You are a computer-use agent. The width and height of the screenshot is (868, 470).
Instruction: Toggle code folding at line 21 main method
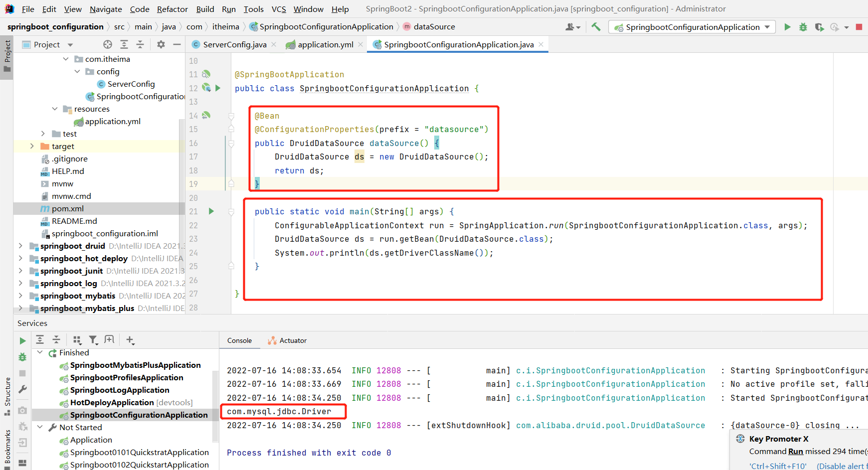click(231, 212)
